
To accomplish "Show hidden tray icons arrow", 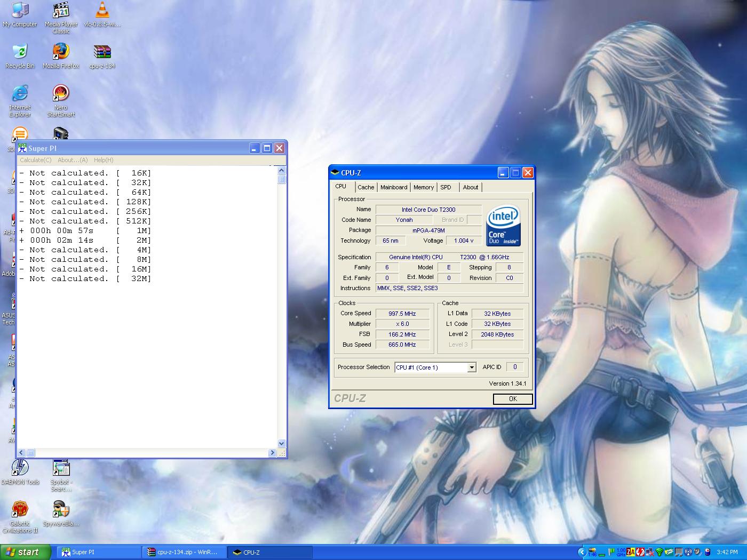I will tap(582, 552).
